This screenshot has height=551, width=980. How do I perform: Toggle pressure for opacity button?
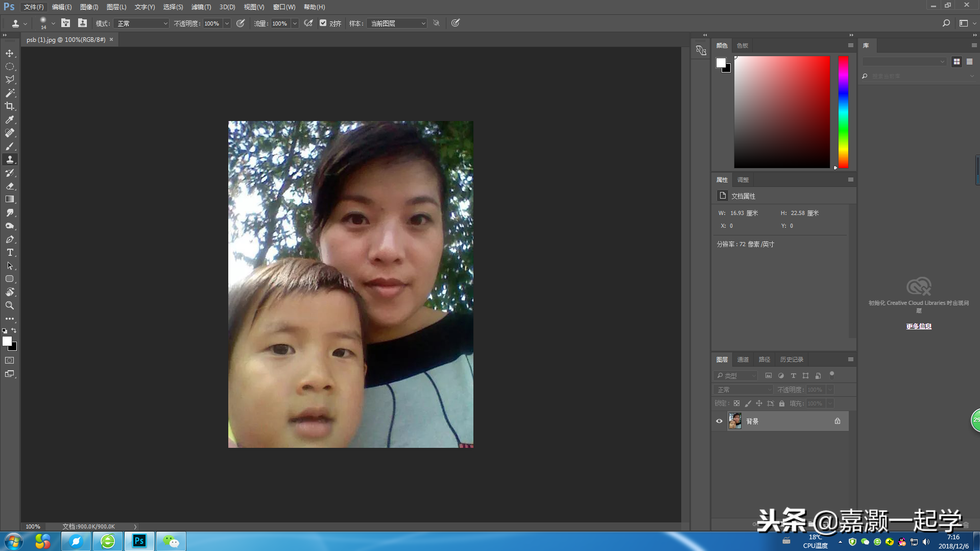(x=241, y=23)
